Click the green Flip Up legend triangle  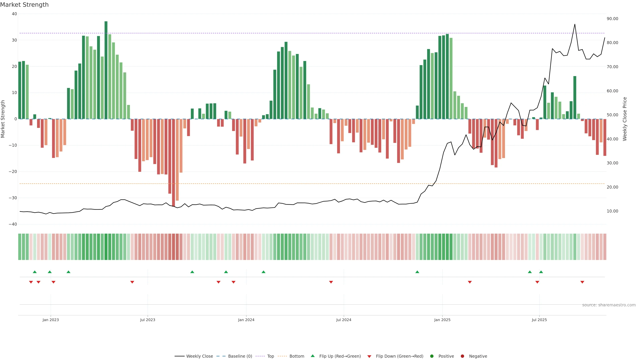coord(312,356)
